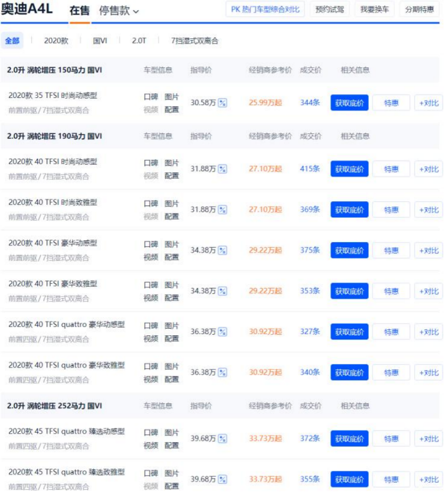Filter by 国VI emission standard
This screenshot has width=448, height=494.
click(x=101, y=41)
